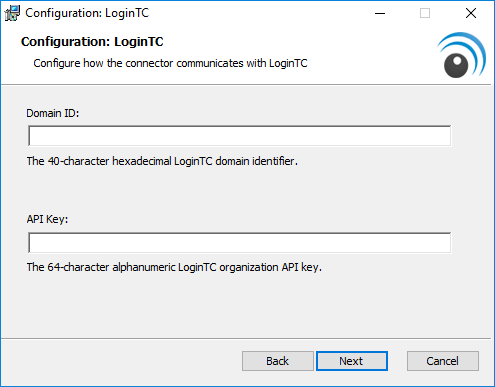495x387 pixels.
Task: Click the greyed-out maximize window button
Action: tap(425, 13)
